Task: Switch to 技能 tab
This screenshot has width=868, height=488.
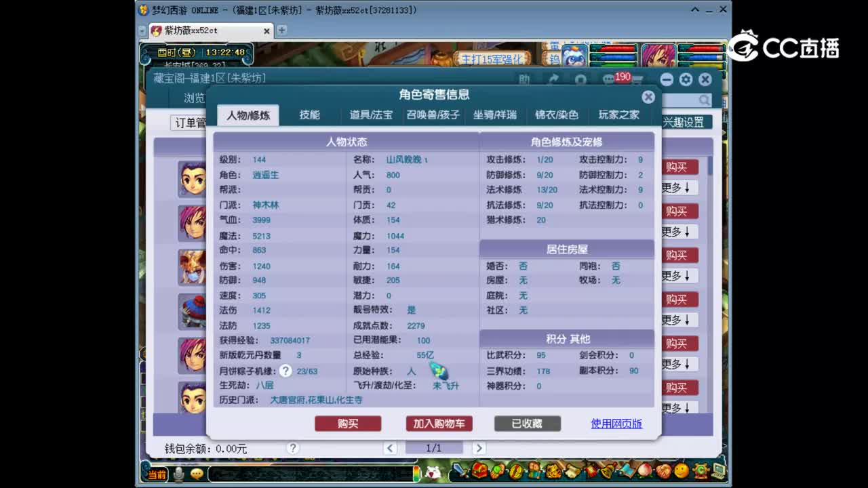Action: (310, 115)
